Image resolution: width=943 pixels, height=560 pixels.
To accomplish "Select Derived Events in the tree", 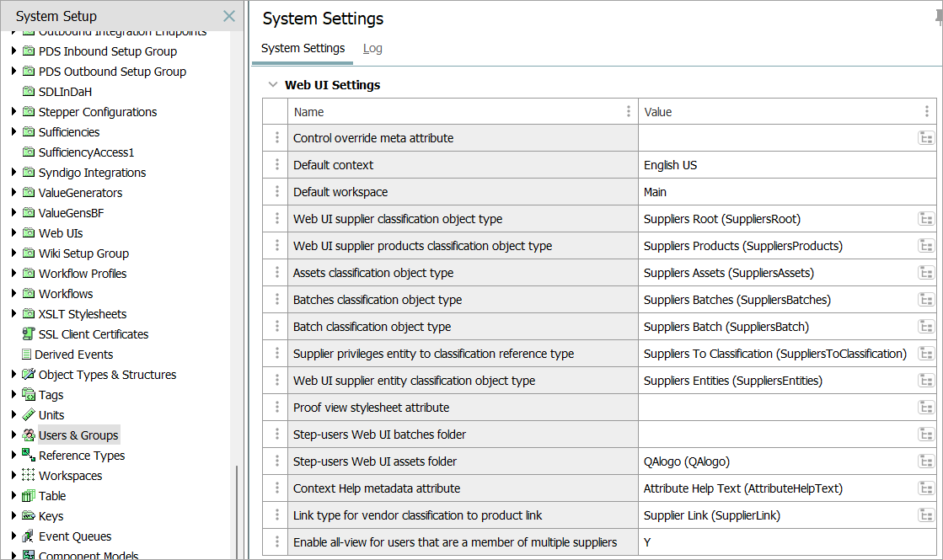I will click(74, 355).
